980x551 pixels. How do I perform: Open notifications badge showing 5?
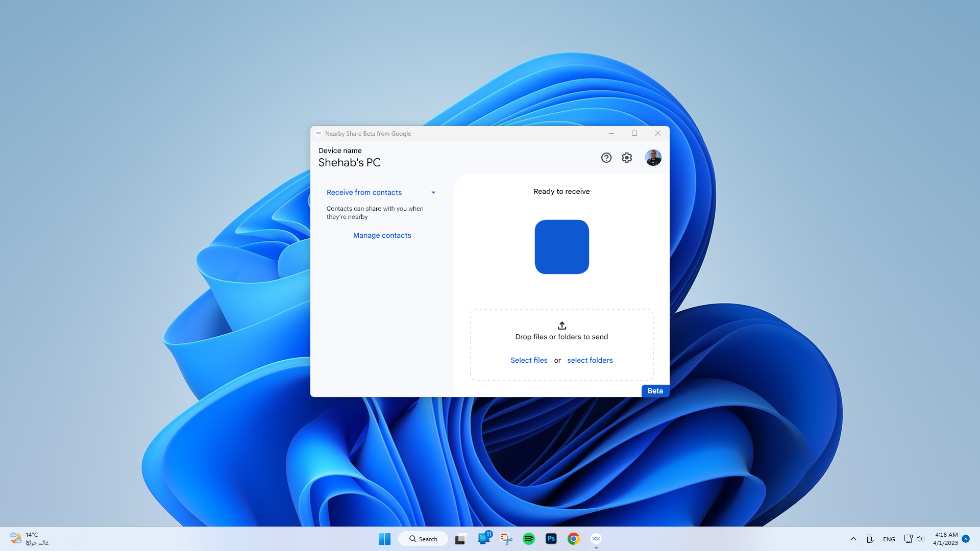(966, 539)
